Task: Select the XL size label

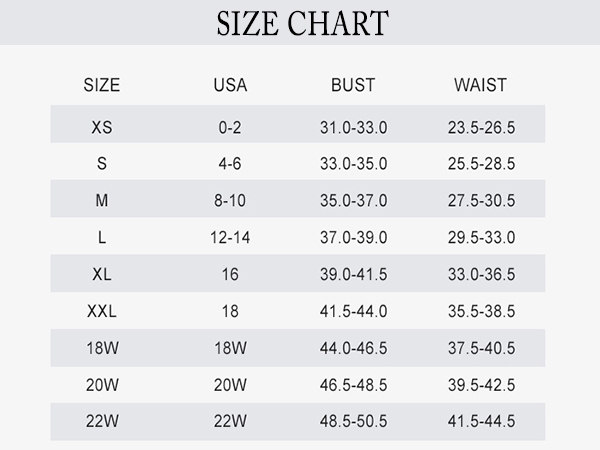Action: click(x=102, y=274)
